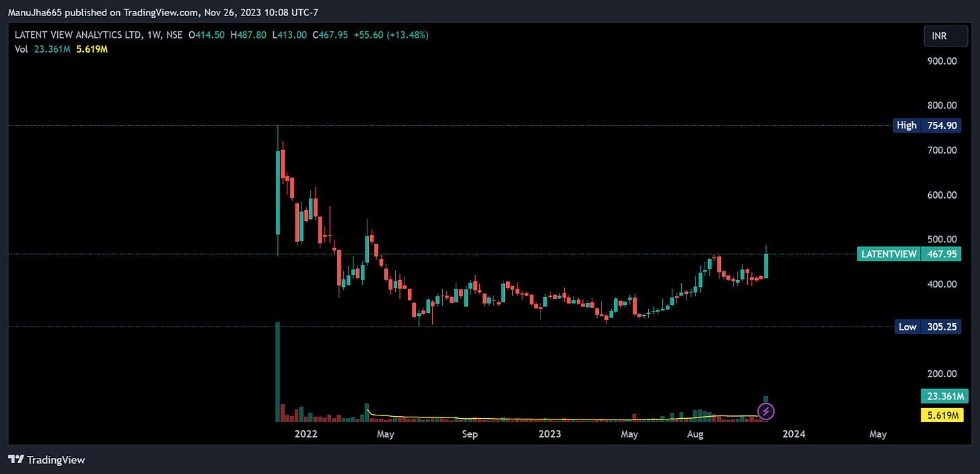Viewport: 980px width, 474px height.
Task: Click the closing price C467.95 value
Action: coord(330,34)
